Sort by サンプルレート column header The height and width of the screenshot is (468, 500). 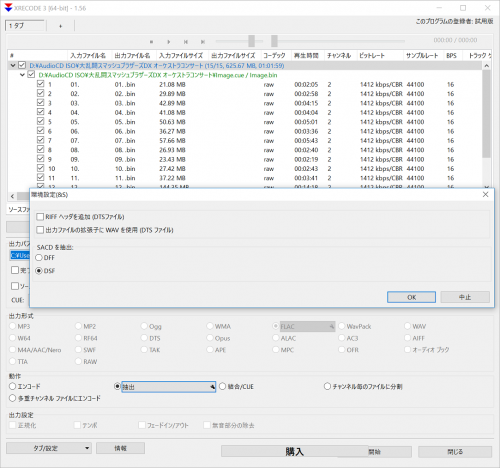coord(422,56)
